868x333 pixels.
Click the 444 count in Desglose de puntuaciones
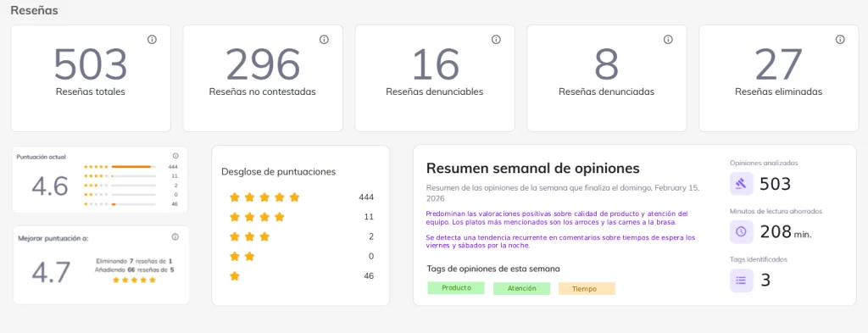point(366,197)
